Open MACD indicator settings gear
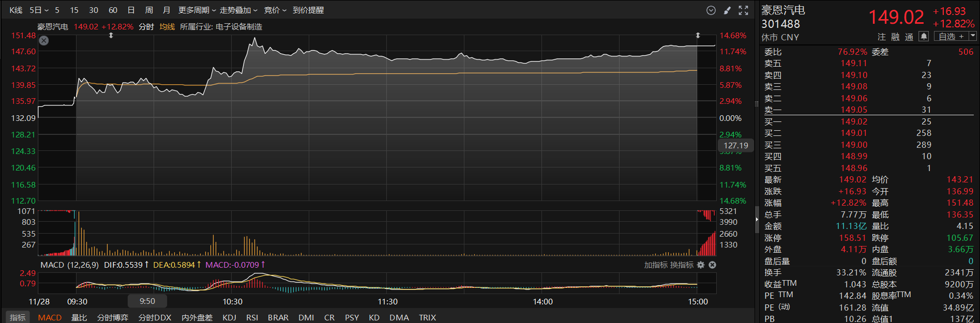980x323 pixels. click(701, 265)
